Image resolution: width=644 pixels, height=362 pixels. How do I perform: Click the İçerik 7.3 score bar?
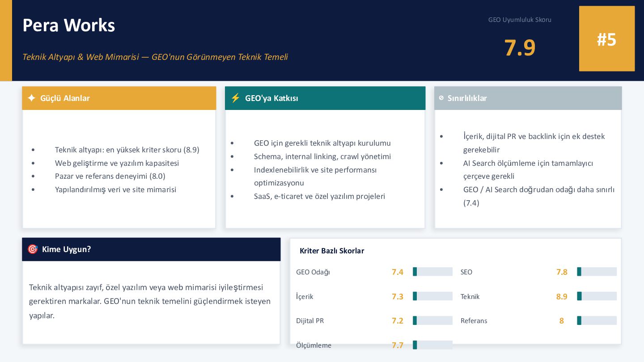[x=432, y=296]
